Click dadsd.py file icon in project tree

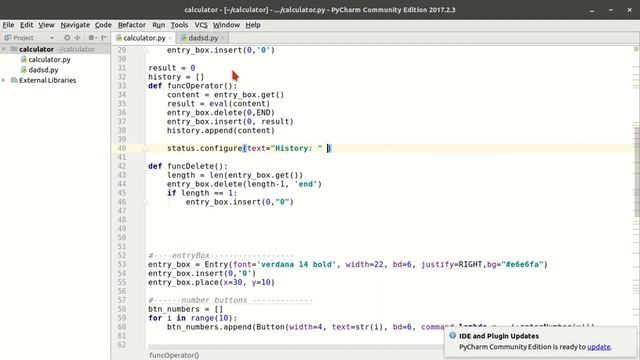[x=24, y=70]
